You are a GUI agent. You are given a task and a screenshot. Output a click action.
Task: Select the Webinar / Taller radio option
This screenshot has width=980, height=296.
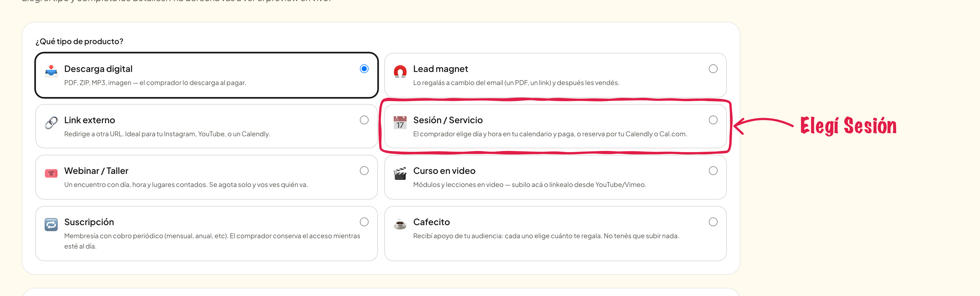pyautogui.click(x=364, y=171)
